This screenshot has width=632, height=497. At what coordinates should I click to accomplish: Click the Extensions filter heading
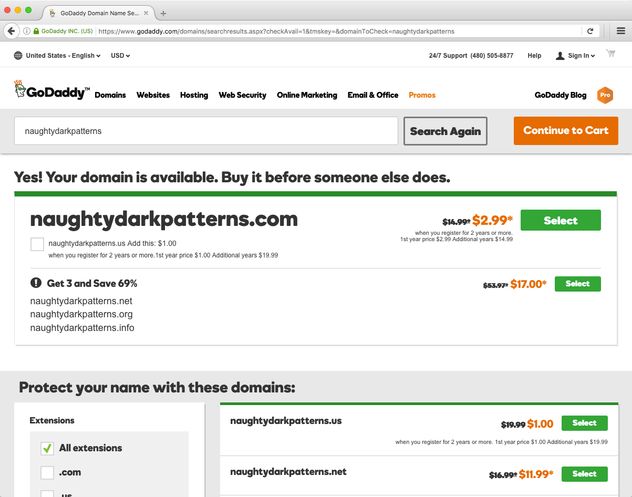[52, 420]
